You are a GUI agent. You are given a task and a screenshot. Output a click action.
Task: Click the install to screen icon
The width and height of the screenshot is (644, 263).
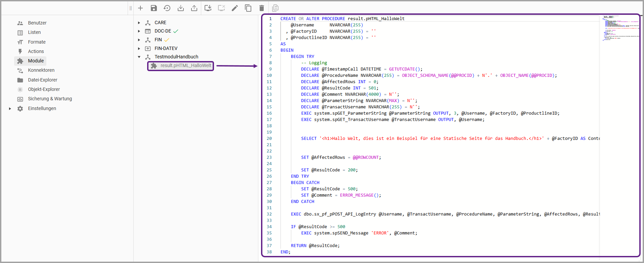[x=208, y=8]
